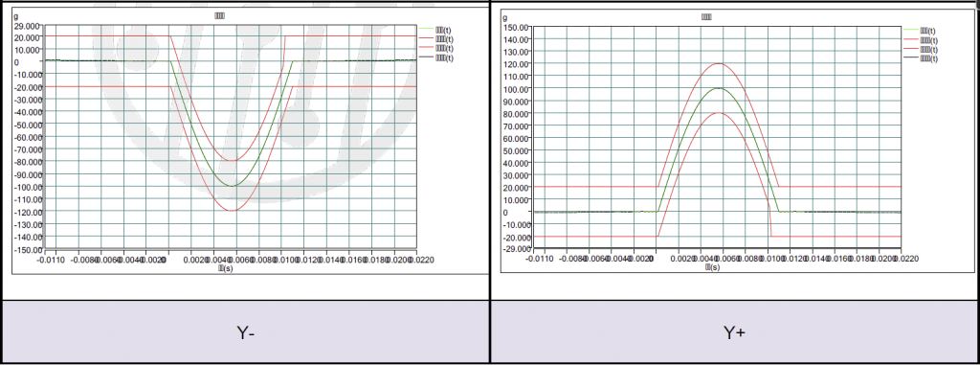This screenshot has width=980, height=365.
Task: Select the Y- caption cell
Action: (x=245, y=331)
